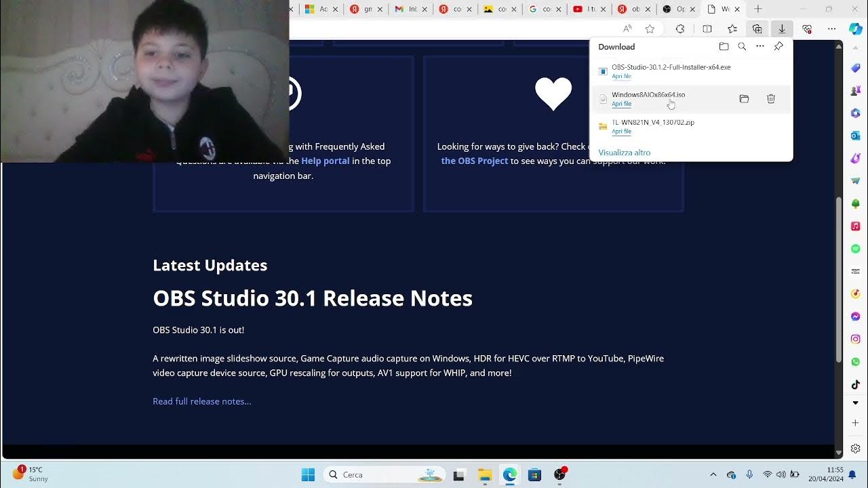
Task: Open Microsoft 365 in Edge sidebar
Action: (x=856, y=113)
